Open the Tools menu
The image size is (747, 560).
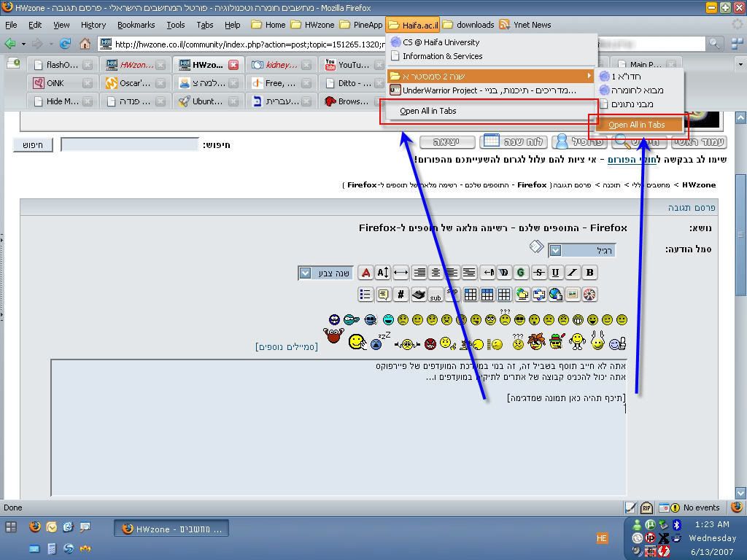coord(175,25)
